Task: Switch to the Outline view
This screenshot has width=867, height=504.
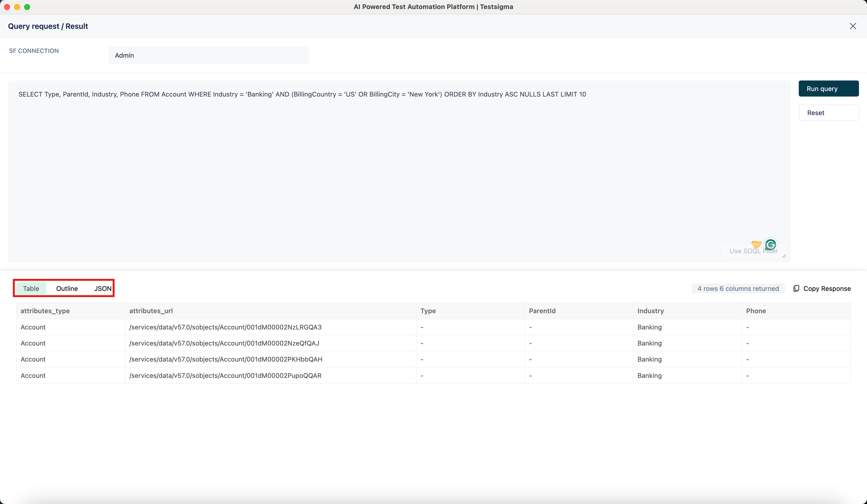Action: pos(67,288)
